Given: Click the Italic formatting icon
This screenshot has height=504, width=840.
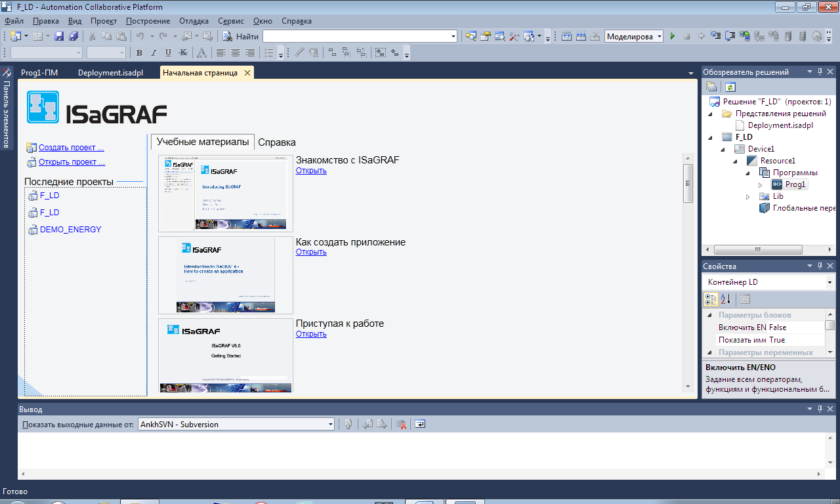Looking at the screenshot, I should point(154,52).
